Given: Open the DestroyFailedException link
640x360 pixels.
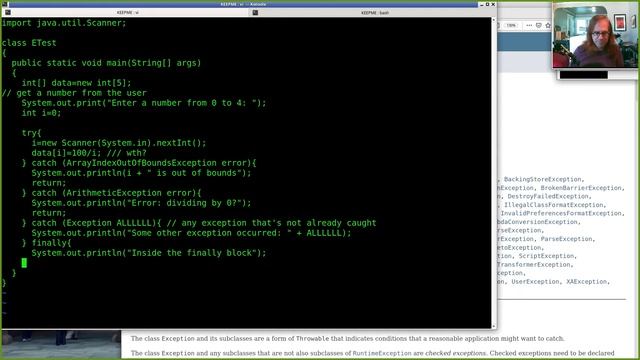Looking at the screenshot, I should coord(547,196).
